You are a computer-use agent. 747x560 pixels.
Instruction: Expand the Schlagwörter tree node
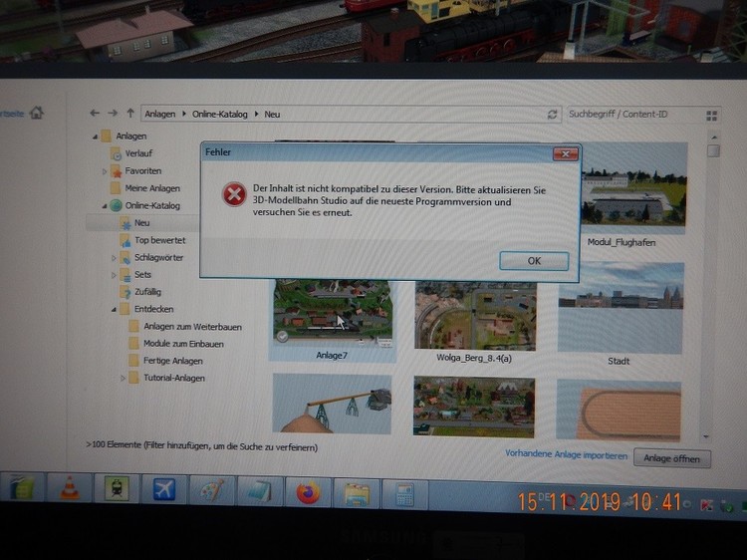pos(114,258)
